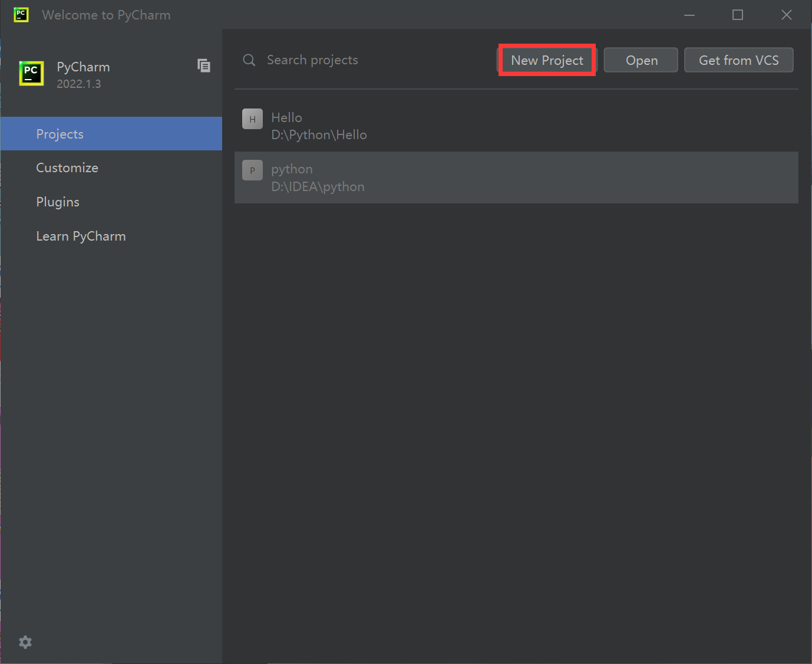
Task: Click the 2022.1.3 version text
Action: (x=79, y=84)
